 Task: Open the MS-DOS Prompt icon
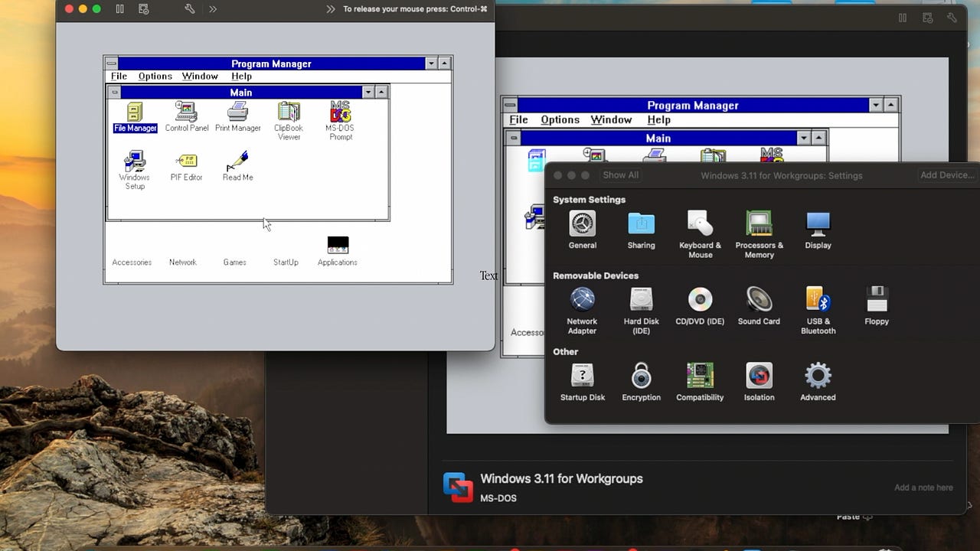(341, 122)
